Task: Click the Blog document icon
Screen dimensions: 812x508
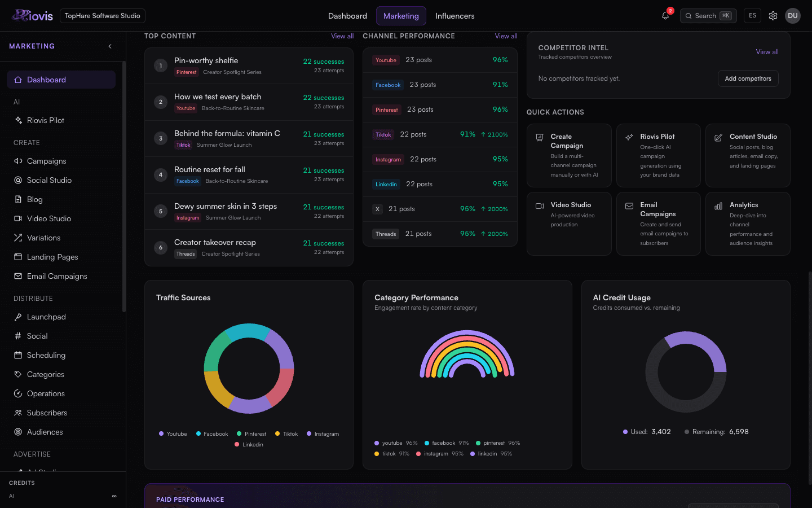Action: click(x=18, y=199)
